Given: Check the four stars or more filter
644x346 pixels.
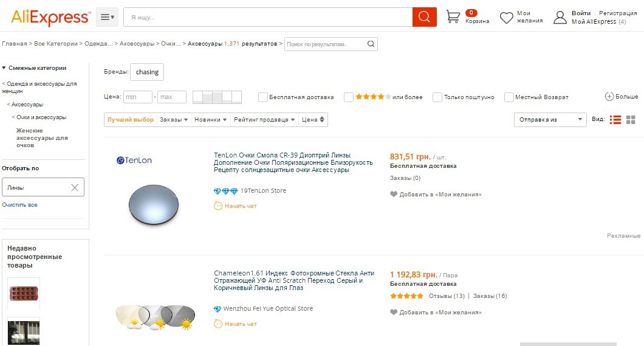Looking at the screenshot, I should click(x=349, y=97).
